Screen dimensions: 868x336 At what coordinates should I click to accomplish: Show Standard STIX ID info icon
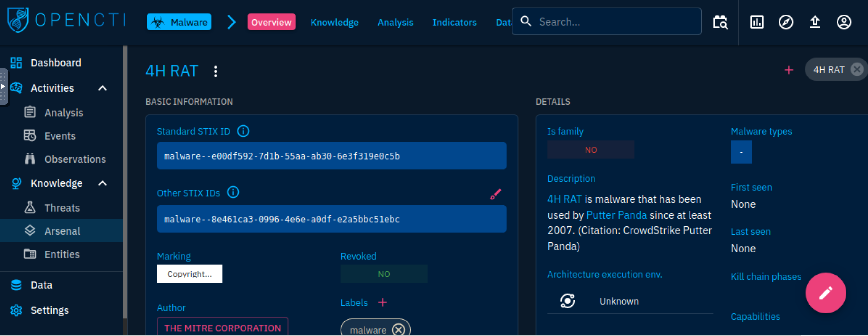(x=243, y=131)
